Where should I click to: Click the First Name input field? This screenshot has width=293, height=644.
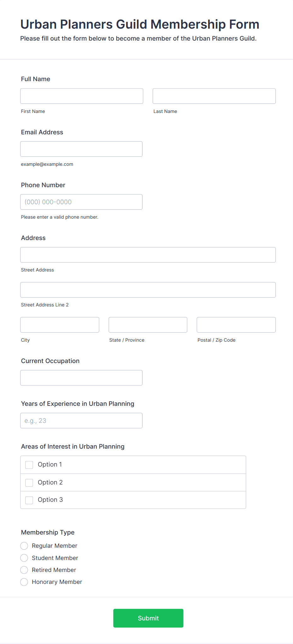(81, 96)
